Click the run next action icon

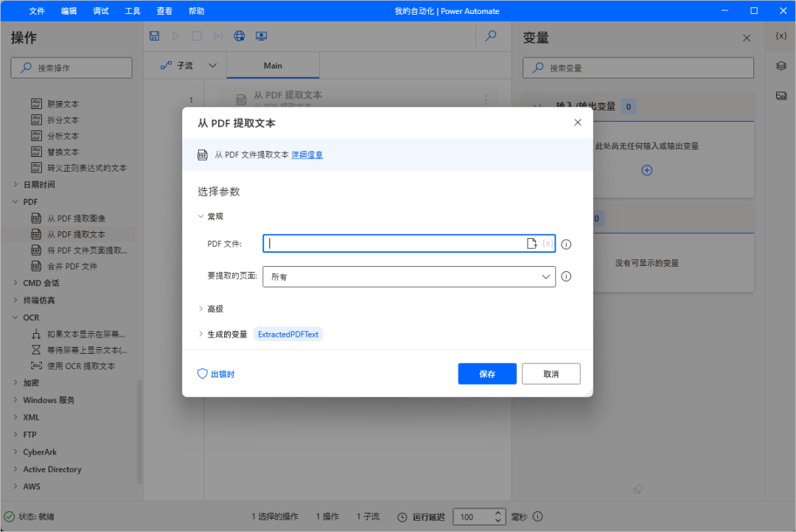tap(217, 36)
